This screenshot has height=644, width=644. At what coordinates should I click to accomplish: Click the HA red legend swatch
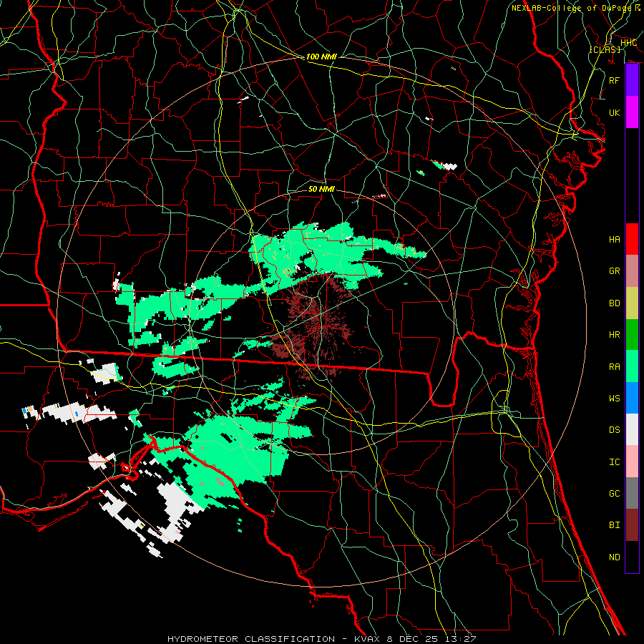point(632,239)
